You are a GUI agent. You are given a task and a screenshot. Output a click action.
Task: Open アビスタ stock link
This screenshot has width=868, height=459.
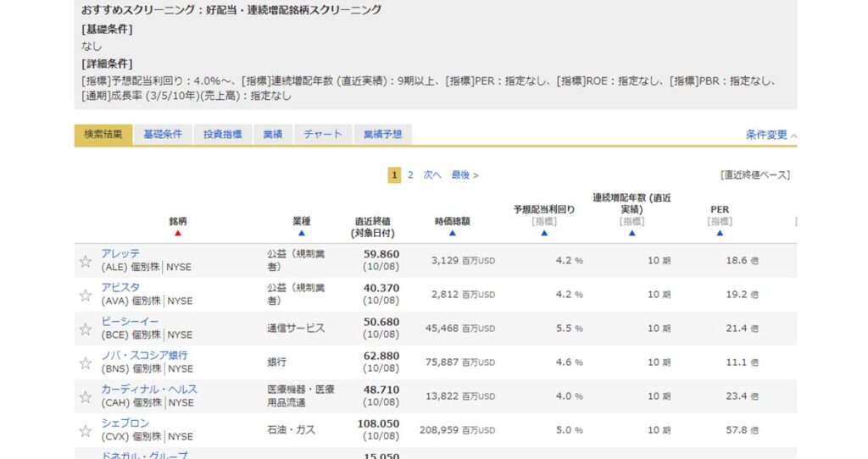[120, 288]
